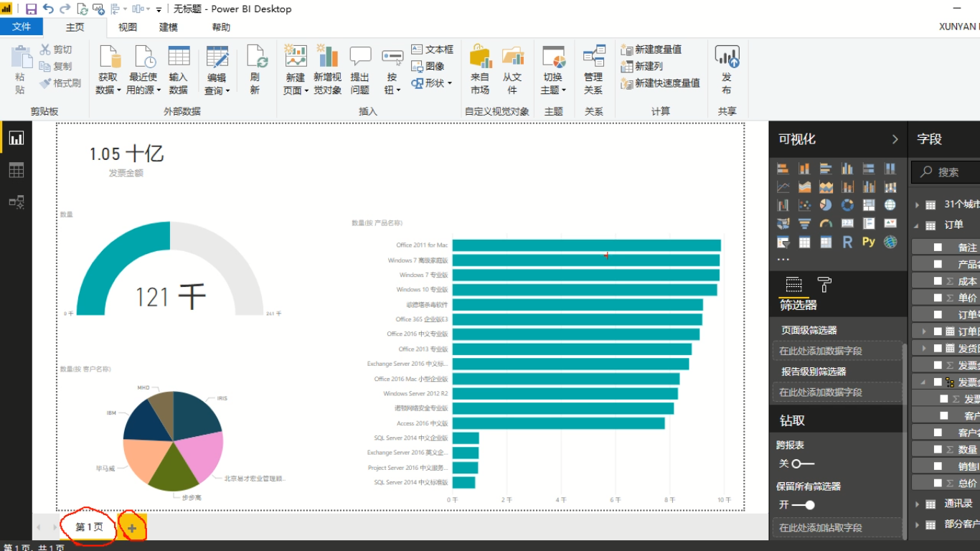Choose the matrix visualization icon
This screenshot has width=980, height=551.
tap(826, 242)
